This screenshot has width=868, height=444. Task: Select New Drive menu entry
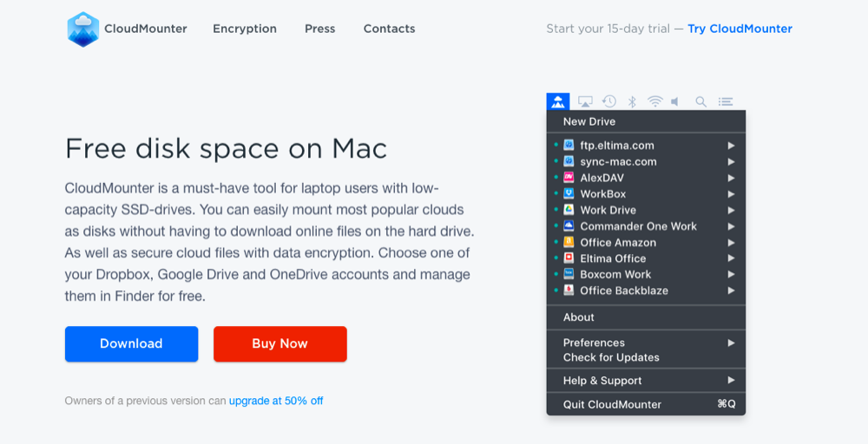646,121
